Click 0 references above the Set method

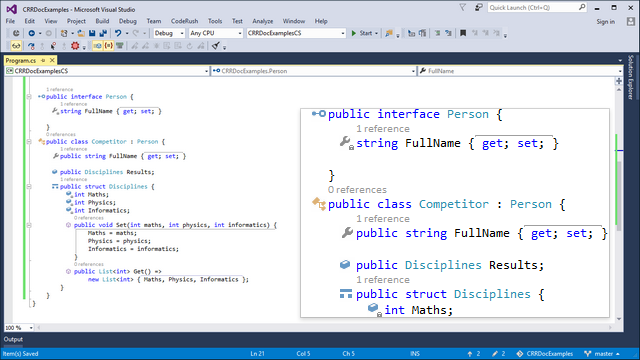[89, 218]
